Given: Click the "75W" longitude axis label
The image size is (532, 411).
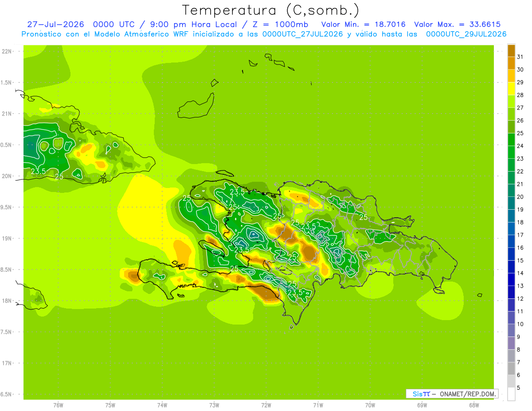Looking at the screenshot, I should (x=110, y=405).
